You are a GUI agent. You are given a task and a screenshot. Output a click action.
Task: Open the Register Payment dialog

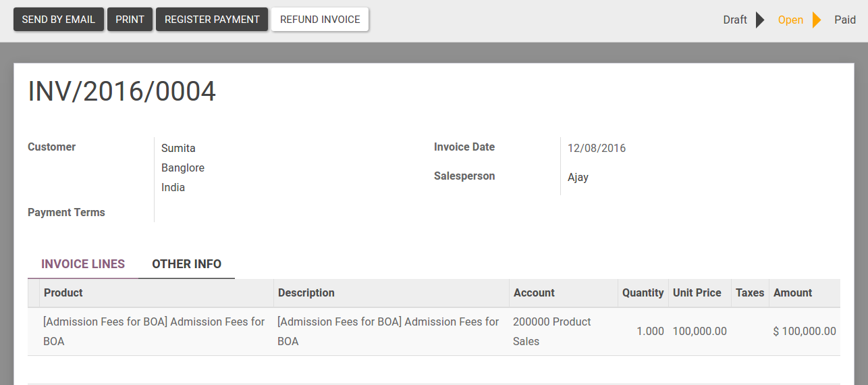[212, 20]
